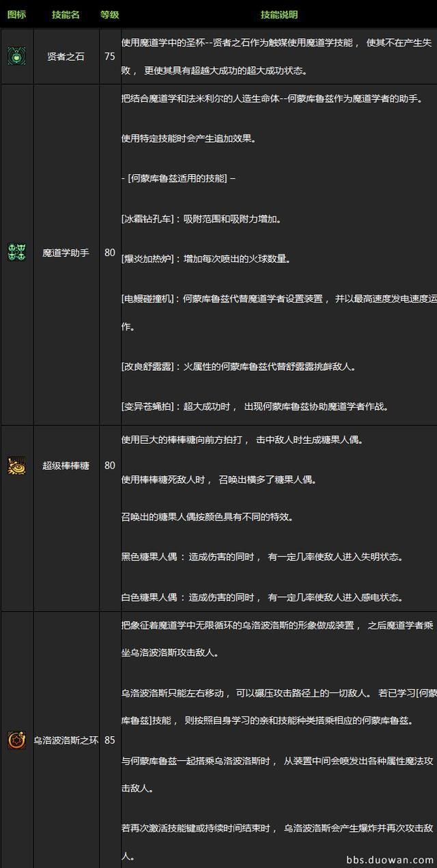Click the skill name 贤者之石
The image size is (437, 868).
[x=66, y=57]
